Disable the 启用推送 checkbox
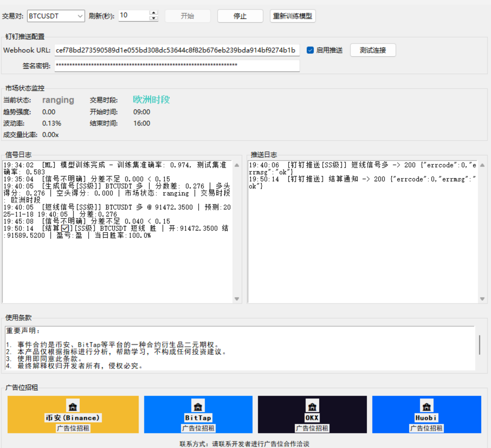Screen dimensions: 491x448 (310, 50)
